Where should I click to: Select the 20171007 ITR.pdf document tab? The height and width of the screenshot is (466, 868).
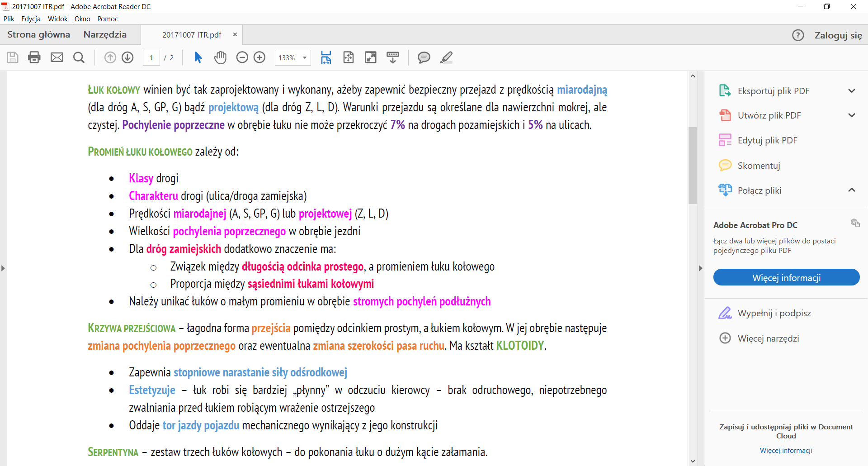pyautogui.click(x=192, y=35)
